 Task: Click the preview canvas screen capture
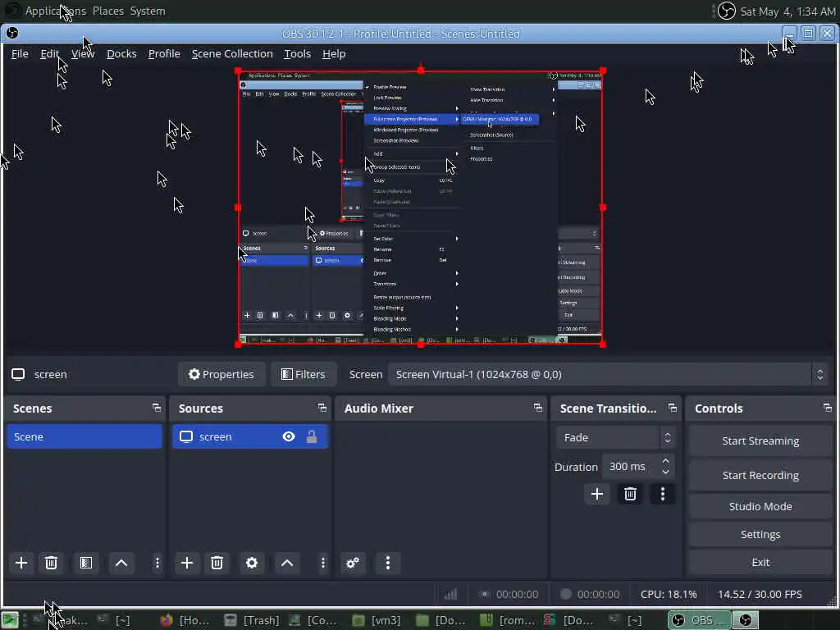[x=421, y=208]
